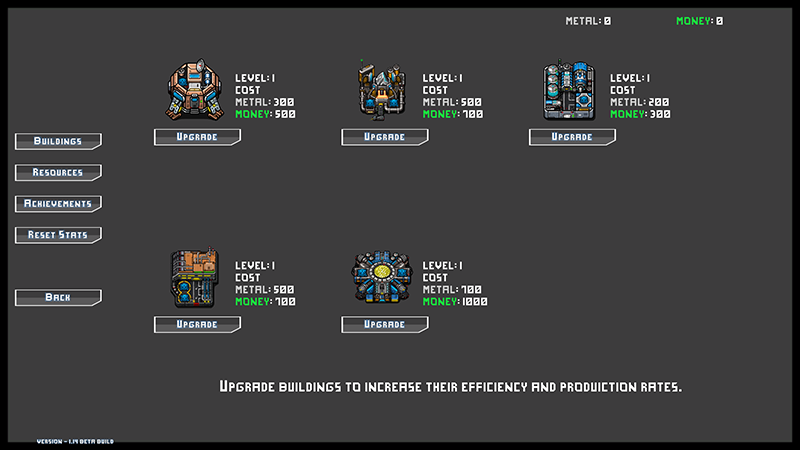The height and width of the screenshot is (450, 800).
Task: Open the Achievements menu
Action: (58, 204)
